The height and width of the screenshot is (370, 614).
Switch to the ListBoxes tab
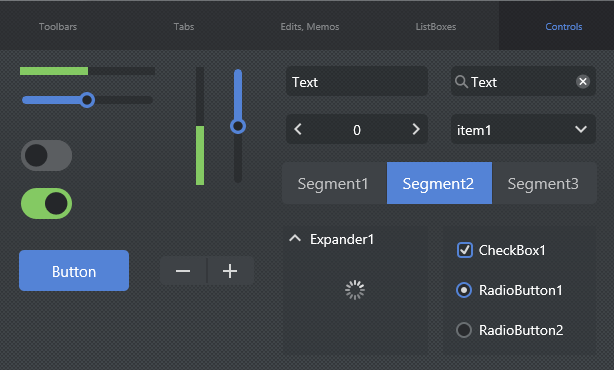point(436,27)
